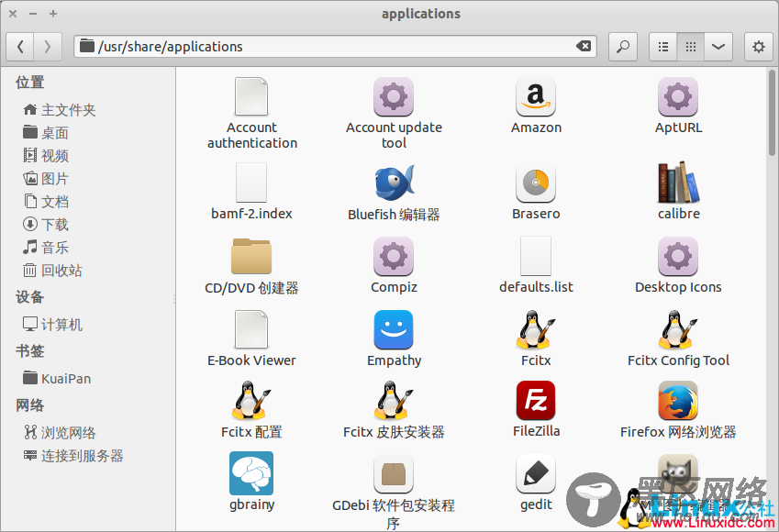Click the vertical scrollbar handle

pos(772,112)
